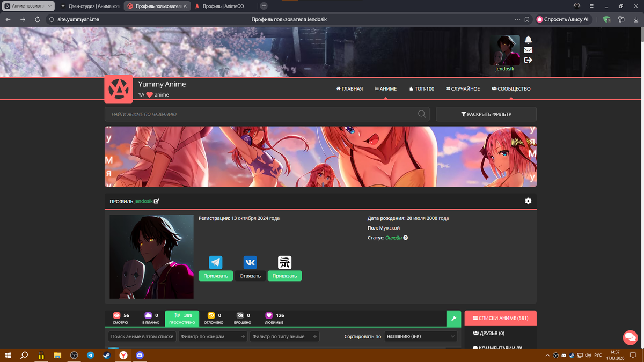Screen dimensions: 644x362
Task: Open the chat support bubble
Action: click(630, 337)
